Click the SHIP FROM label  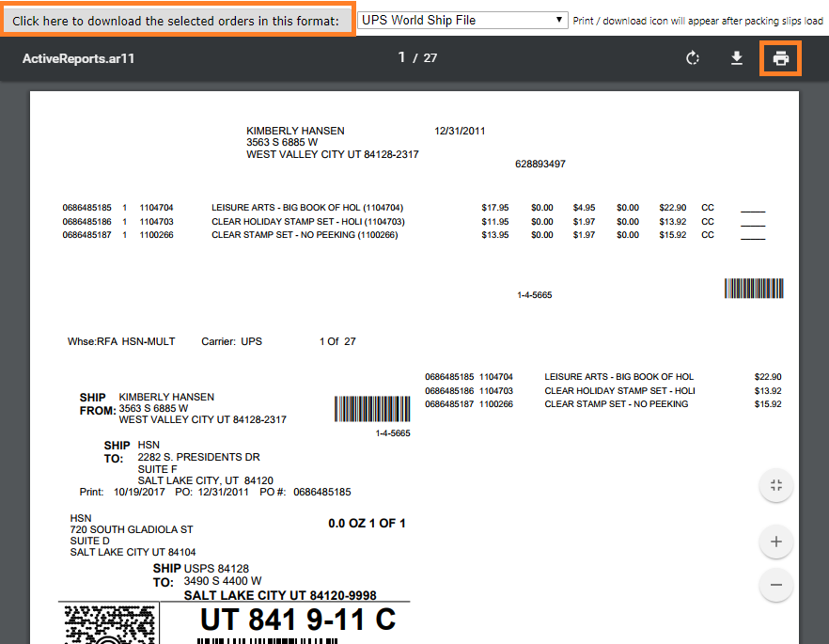(x=98, y=404)
